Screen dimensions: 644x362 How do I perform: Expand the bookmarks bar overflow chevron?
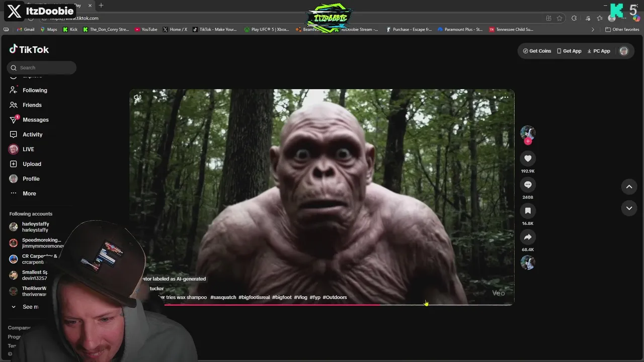(x=593, y=30)
